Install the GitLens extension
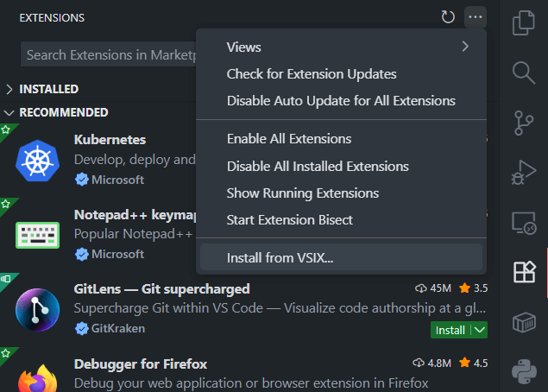Viewport: 548px width, 392px height. (450, 330)
